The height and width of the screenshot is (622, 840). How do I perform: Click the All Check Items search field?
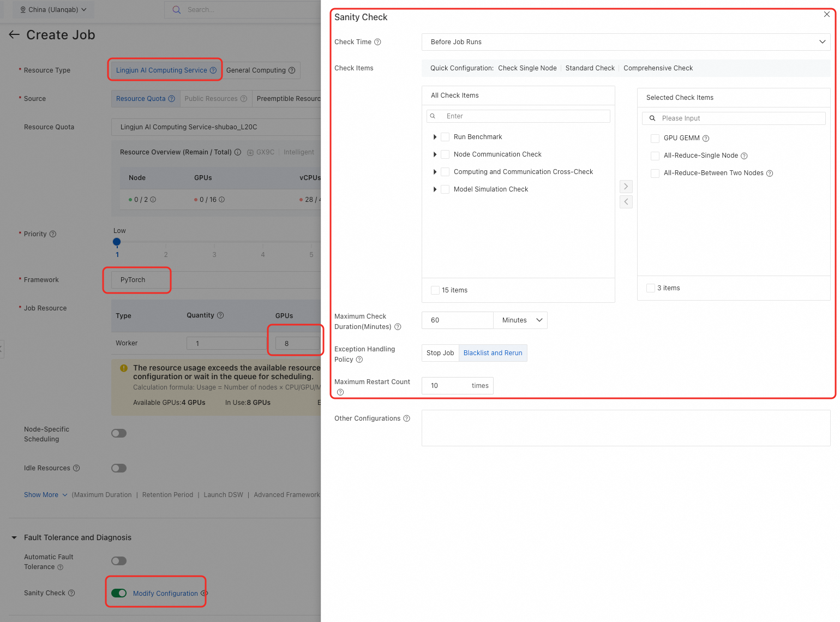click(x=518, y=116)
